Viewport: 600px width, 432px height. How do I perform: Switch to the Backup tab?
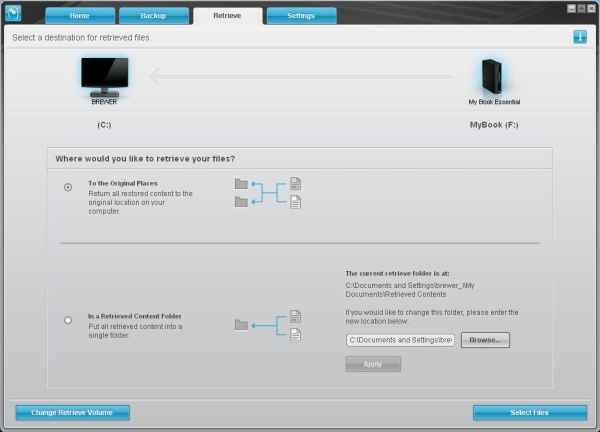coord(153,16)
